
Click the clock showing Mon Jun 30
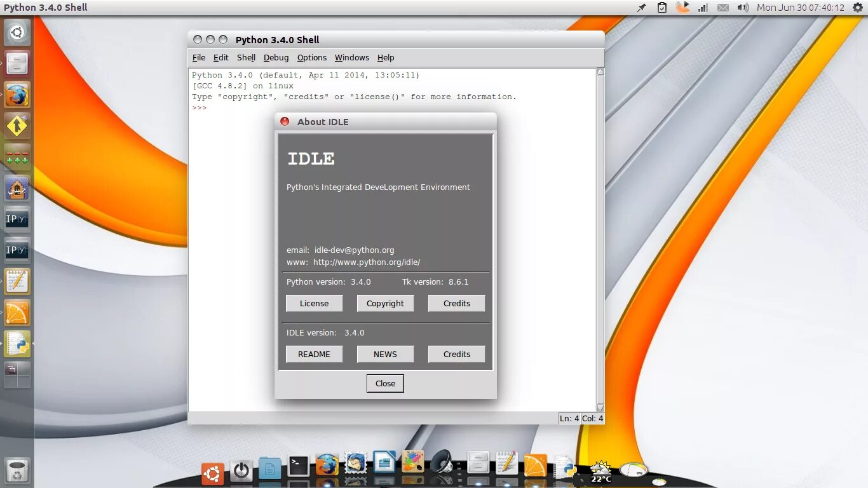801,8
